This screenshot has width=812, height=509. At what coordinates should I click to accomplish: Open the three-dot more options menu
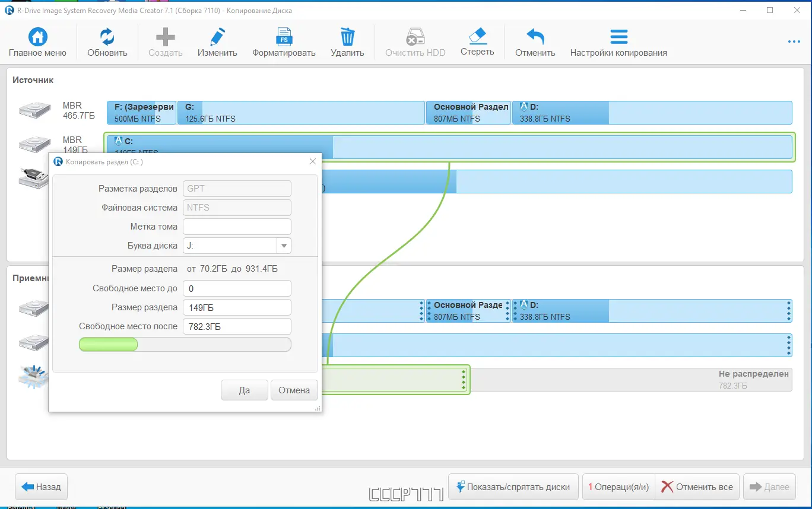794,42
